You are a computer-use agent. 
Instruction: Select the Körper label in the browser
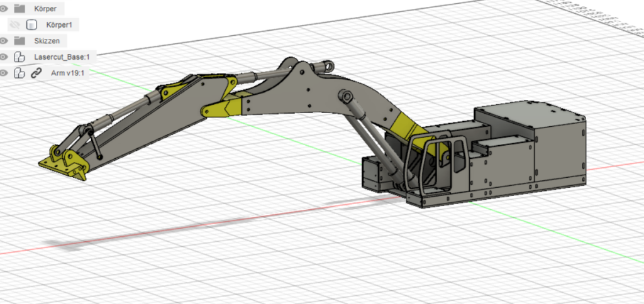(45, 9)
